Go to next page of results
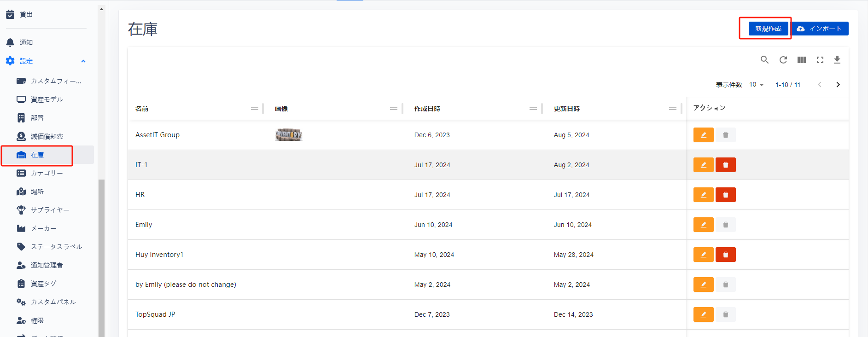The width and height of the screenshot is (868, 337). tap(838, 85)
